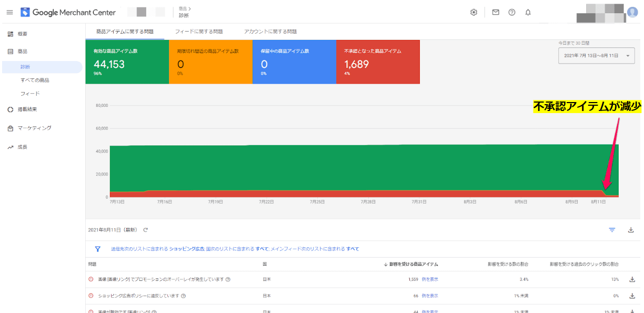Open the funnel filter beside 送信先

pos(98,249)
